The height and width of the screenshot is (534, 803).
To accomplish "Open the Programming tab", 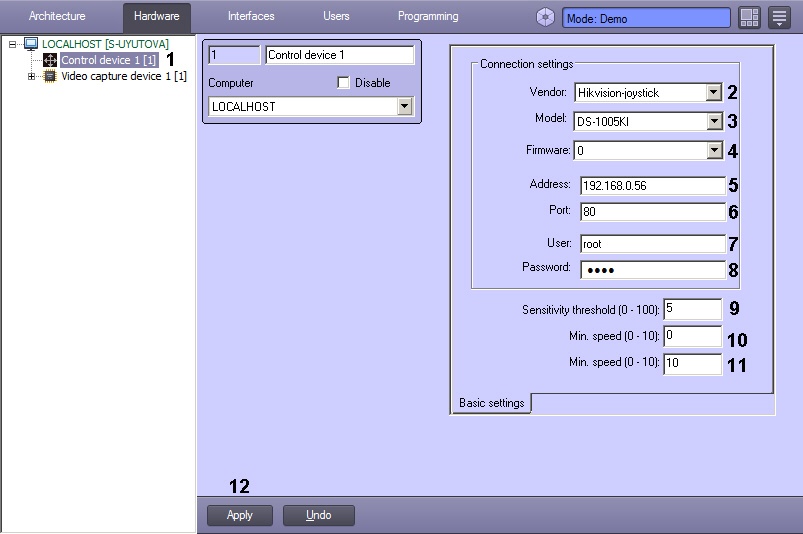I will pos(428,17).
